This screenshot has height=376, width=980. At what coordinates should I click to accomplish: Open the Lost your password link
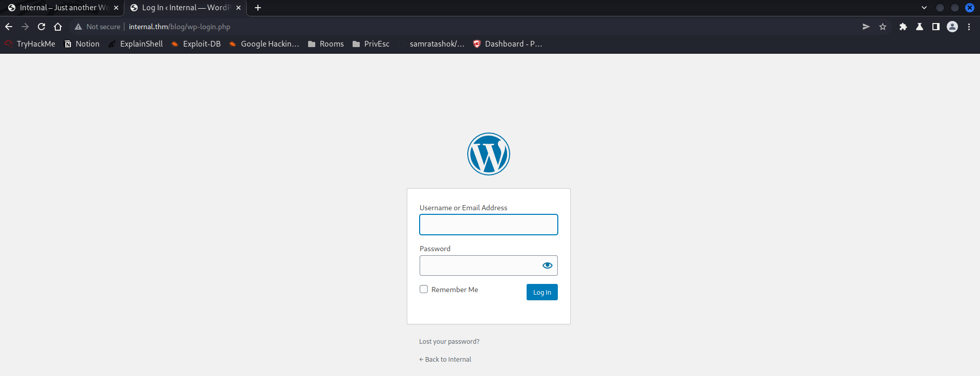click(x=449, y=342)
